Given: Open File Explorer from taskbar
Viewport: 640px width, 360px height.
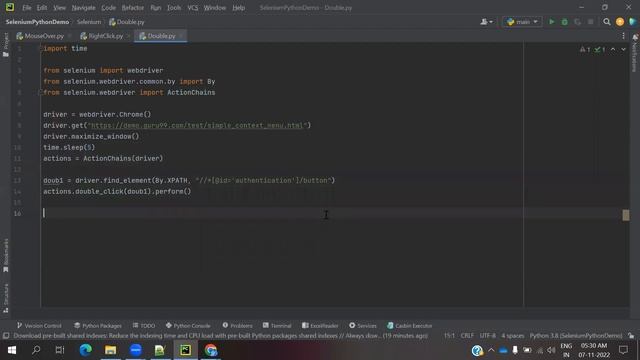Looking at the screenshot, I should point(111,350).
